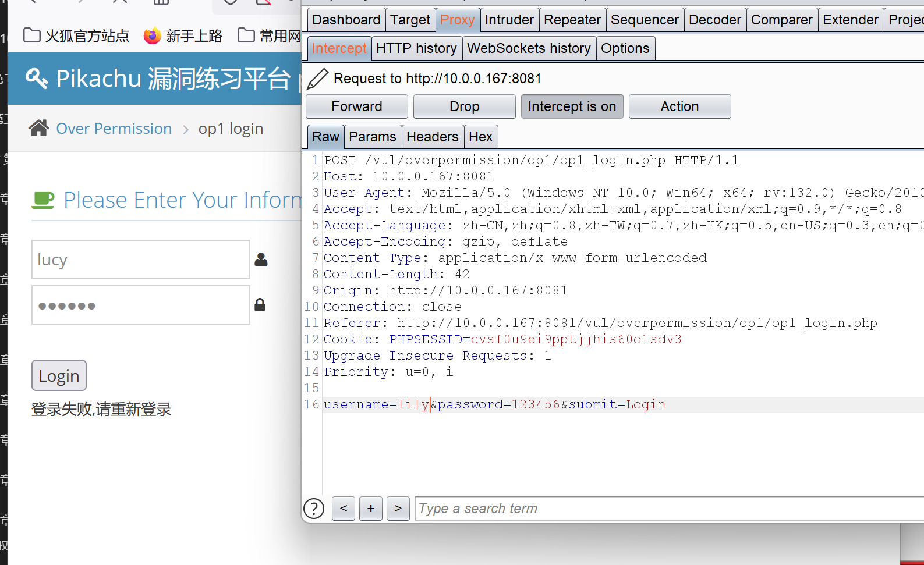The image size is (924, 565).
Task: Select the Intercept sub-tab
Action: click(339, 48)
